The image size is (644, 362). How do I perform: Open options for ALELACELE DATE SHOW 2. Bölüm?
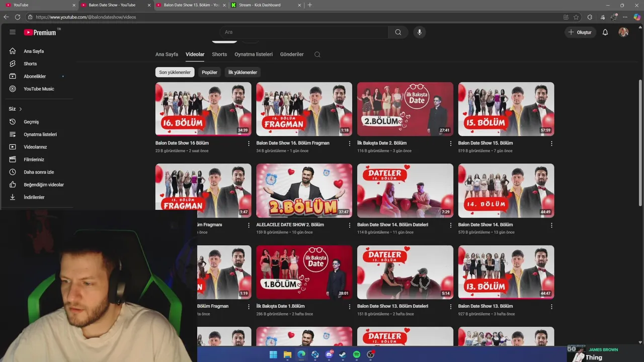(x=350, y=225)
